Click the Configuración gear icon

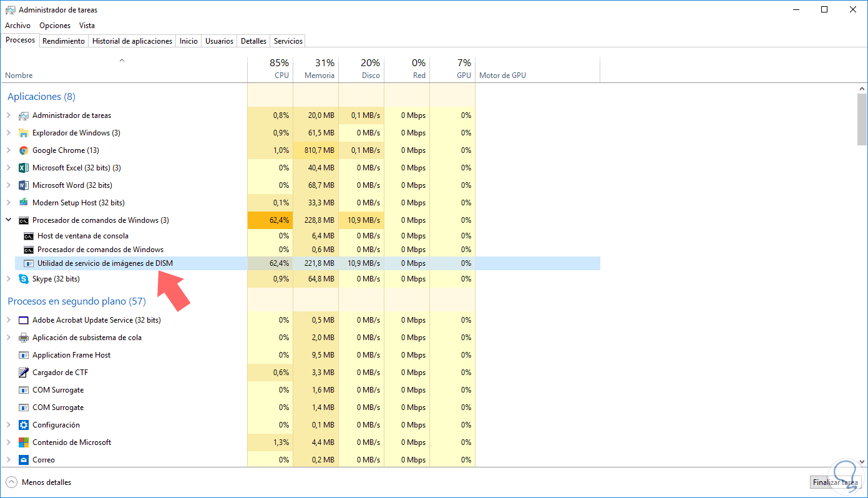[24, 425]
